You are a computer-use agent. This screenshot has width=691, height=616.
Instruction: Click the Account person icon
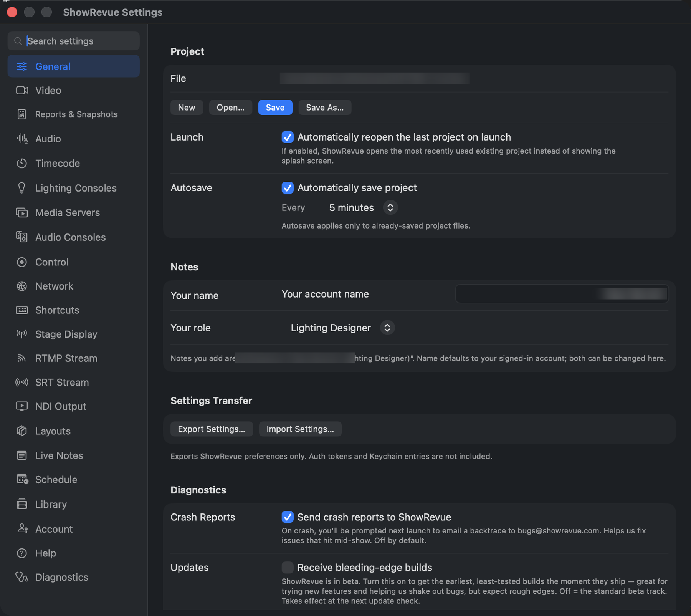22,529
